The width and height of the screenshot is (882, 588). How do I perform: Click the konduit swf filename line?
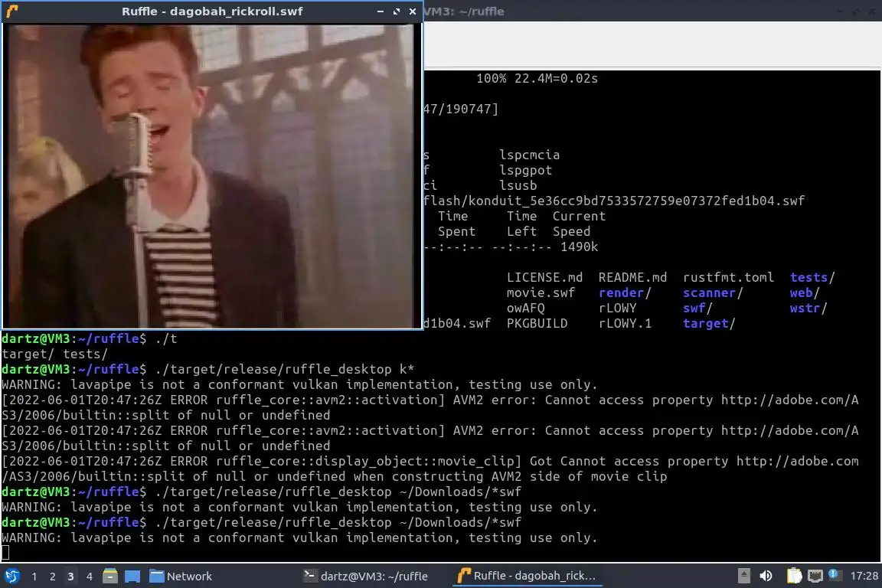click(614, 201)
